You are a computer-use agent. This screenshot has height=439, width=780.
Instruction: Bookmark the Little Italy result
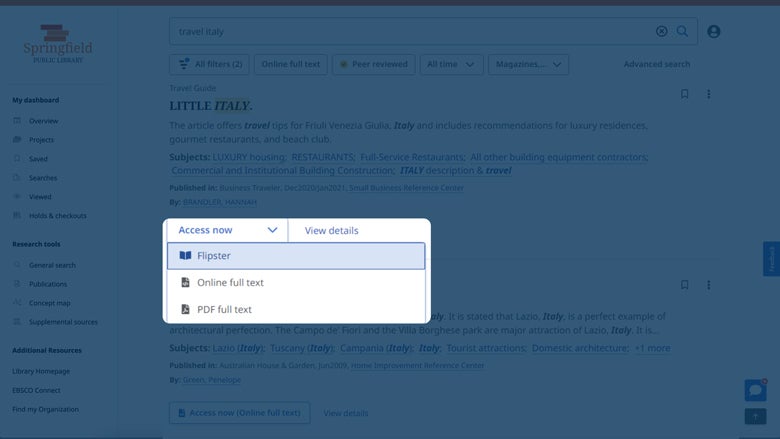coord(684,94)
